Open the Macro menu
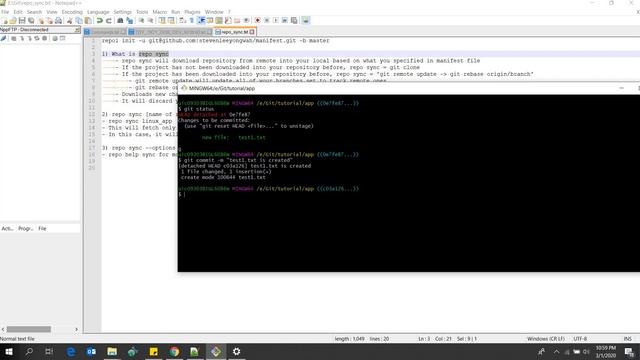 click(x=160, y=12)
